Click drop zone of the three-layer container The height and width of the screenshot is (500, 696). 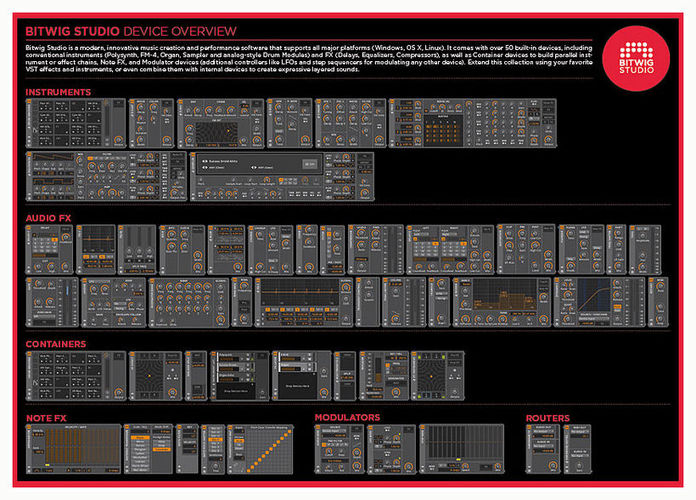[x=236, y=391]
